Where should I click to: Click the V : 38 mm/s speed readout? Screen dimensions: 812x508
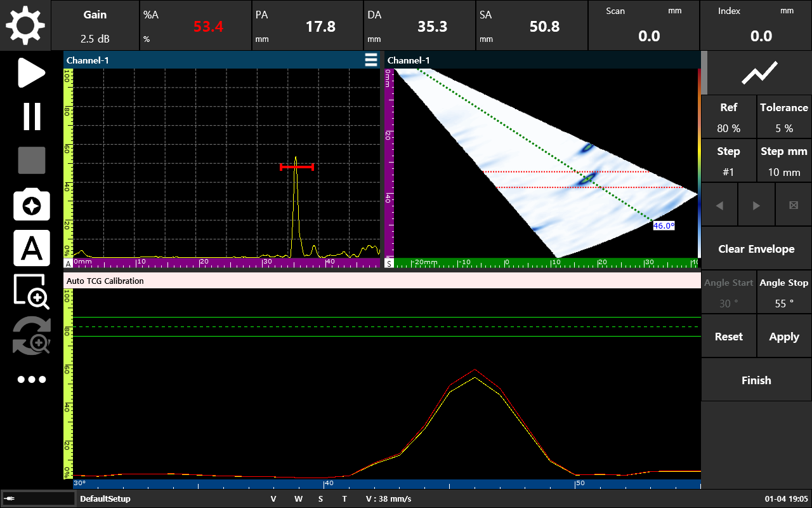[x=388, y=498]
